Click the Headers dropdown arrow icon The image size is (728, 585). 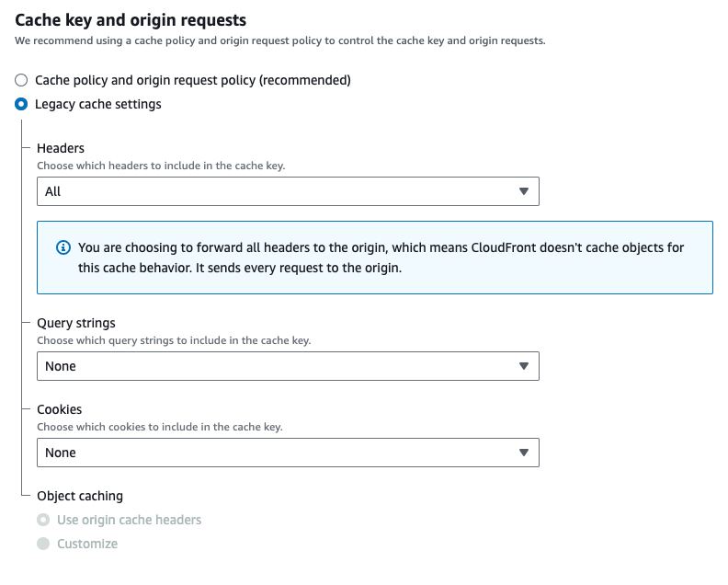tap(523, 191)
